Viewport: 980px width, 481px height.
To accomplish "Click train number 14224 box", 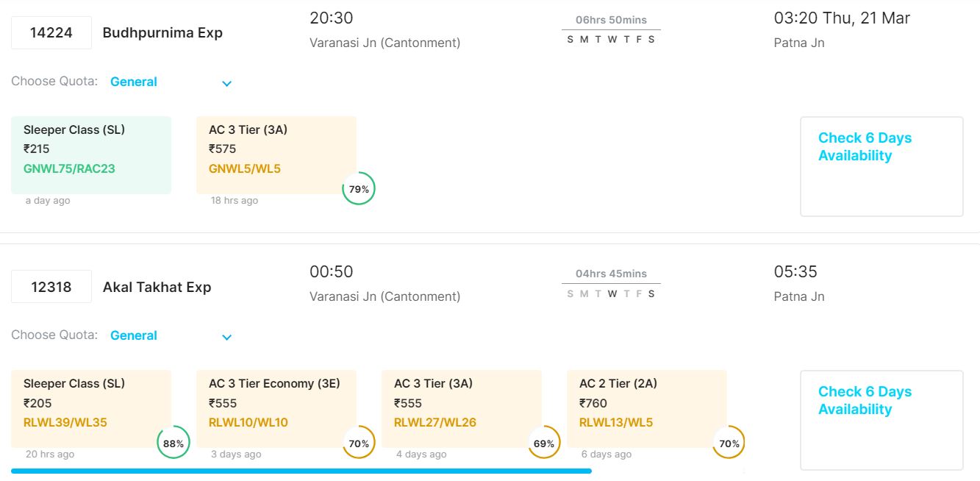I will pyautogui.click(x=51, y=33).
